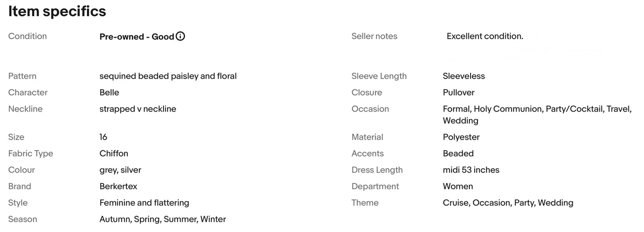The width and height of the screenshot is (644, 232).
Task: Click the midi 53 inches dress length
Action: coord(471,170)
